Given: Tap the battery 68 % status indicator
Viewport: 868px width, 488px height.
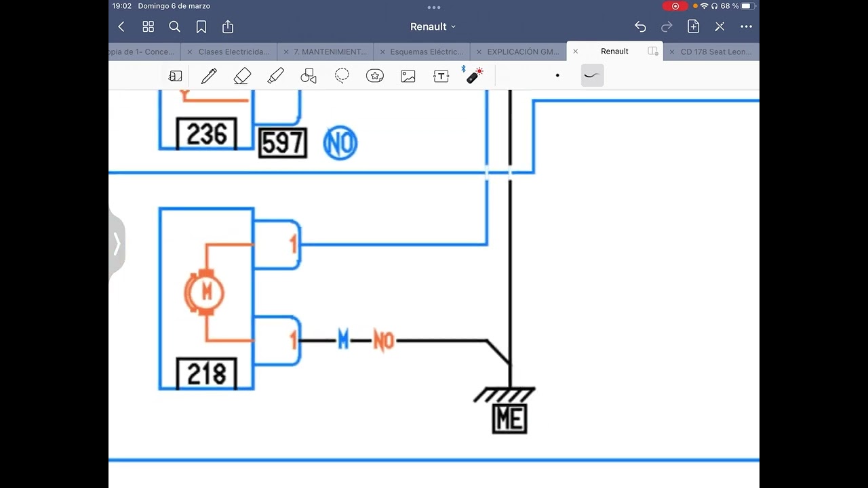Looking at the screenshot, I should click(x=738, y=6).
